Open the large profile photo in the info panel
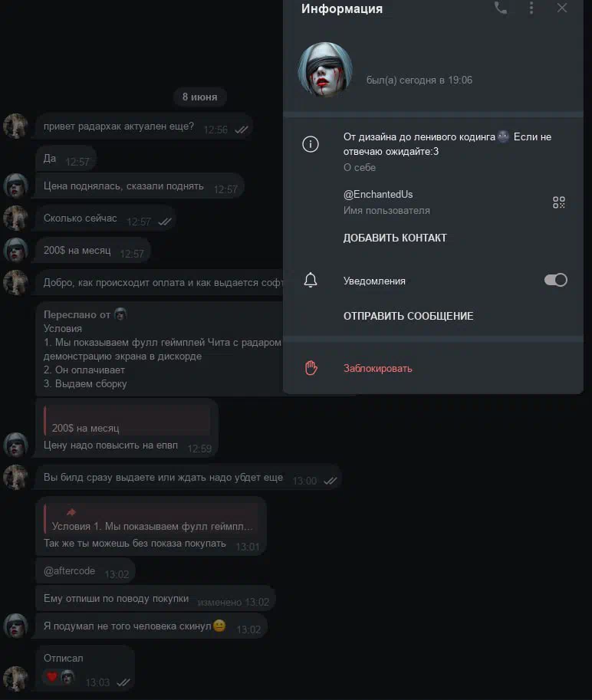 pyautogui.click(x=325, y=70)
